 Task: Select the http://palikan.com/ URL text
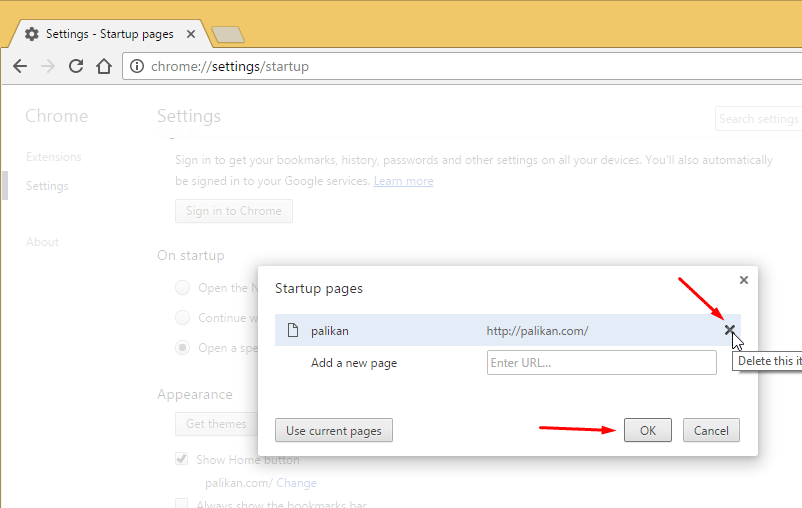[x=537, y=331]
